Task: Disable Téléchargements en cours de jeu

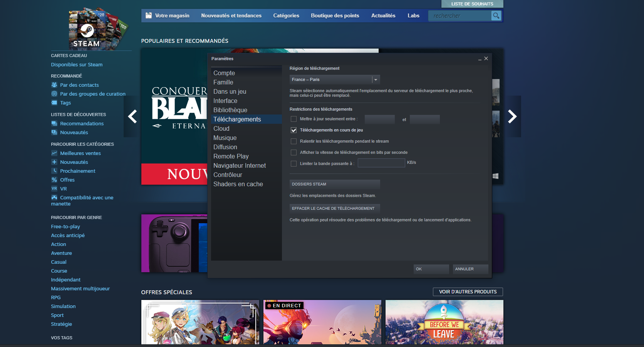Action: click(293, 130)
